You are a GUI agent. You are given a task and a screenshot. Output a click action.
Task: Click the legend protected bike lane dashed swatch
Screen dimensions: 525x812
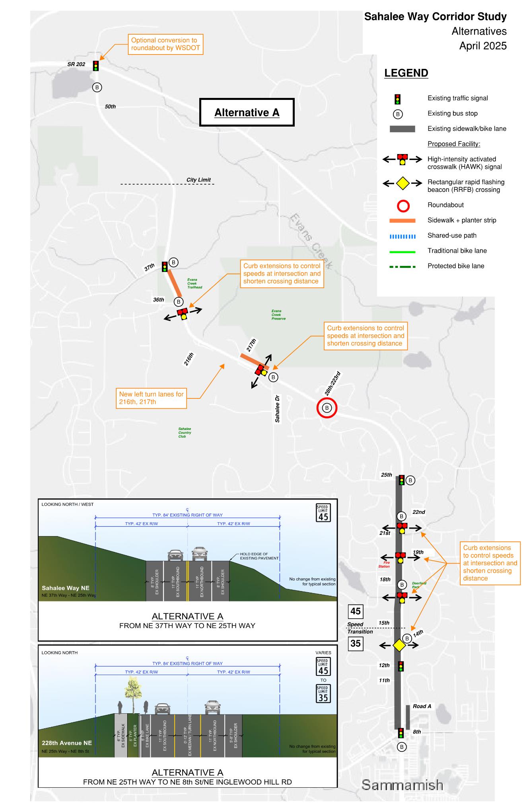pos(402,267)
